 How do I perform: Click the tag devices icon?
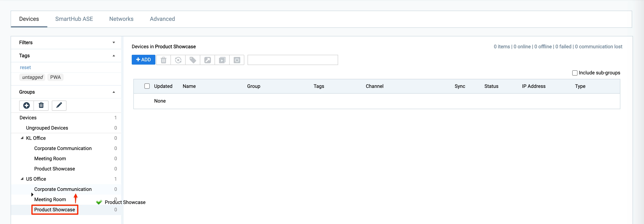[193, 60]
